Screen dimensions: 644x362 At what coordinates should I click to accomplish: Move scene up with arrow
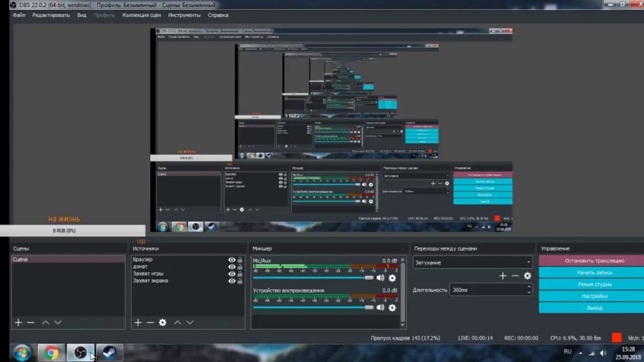[45, 322]
